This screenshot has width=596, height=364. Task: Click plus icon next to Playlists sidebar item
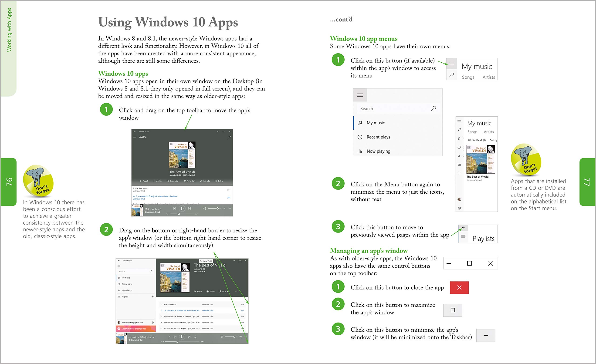153,297
